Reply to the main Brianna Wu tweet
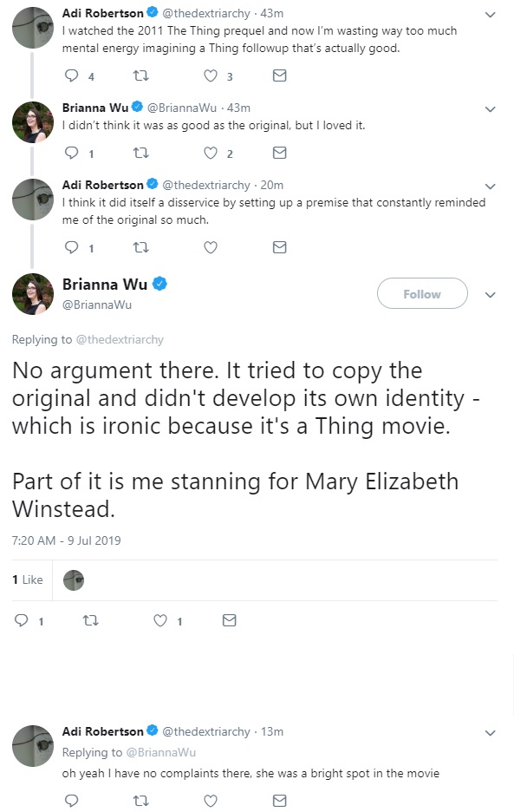 tap(21, 620)
